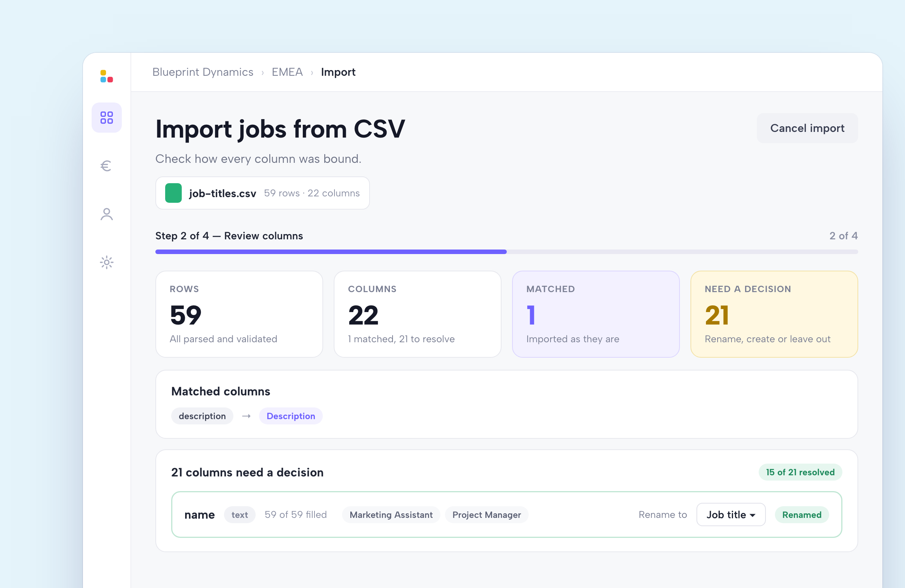Click the 15 of 21 resolved badge

click(x=800, y=472)
